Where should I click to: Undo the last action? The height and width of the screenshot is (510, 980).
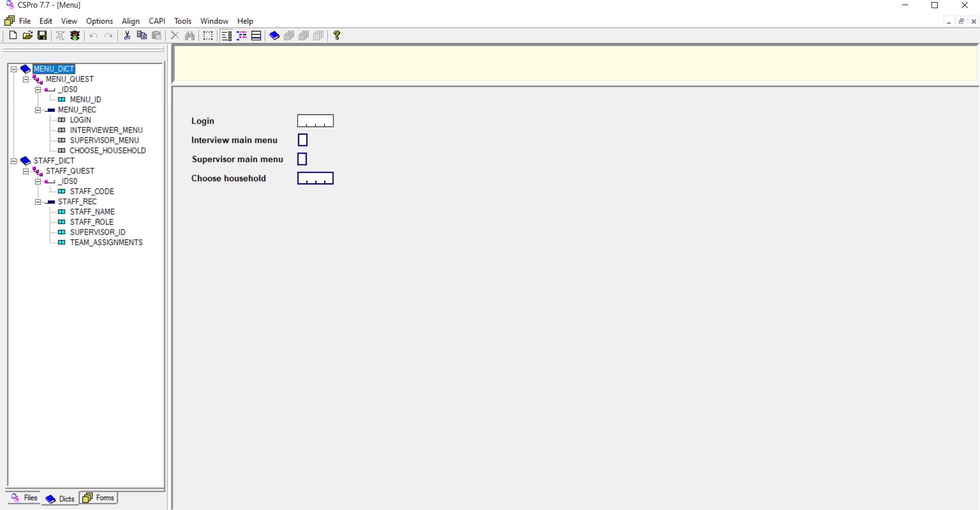(x=93, y=35)
